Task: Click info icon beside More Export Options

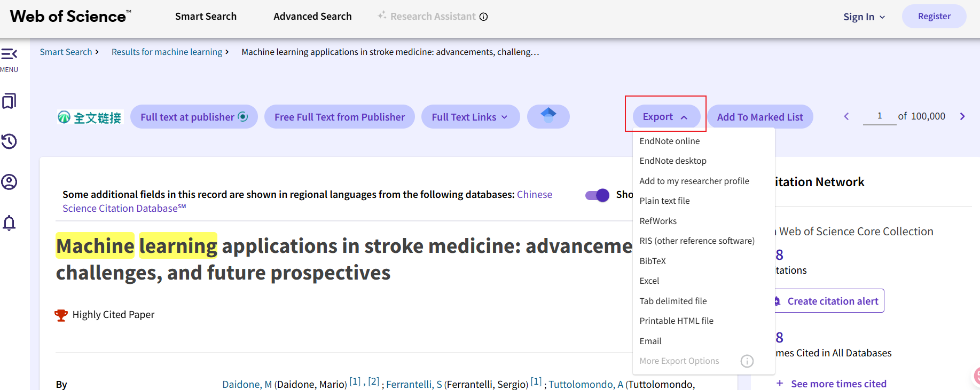Action: click(x=747, y=361)
